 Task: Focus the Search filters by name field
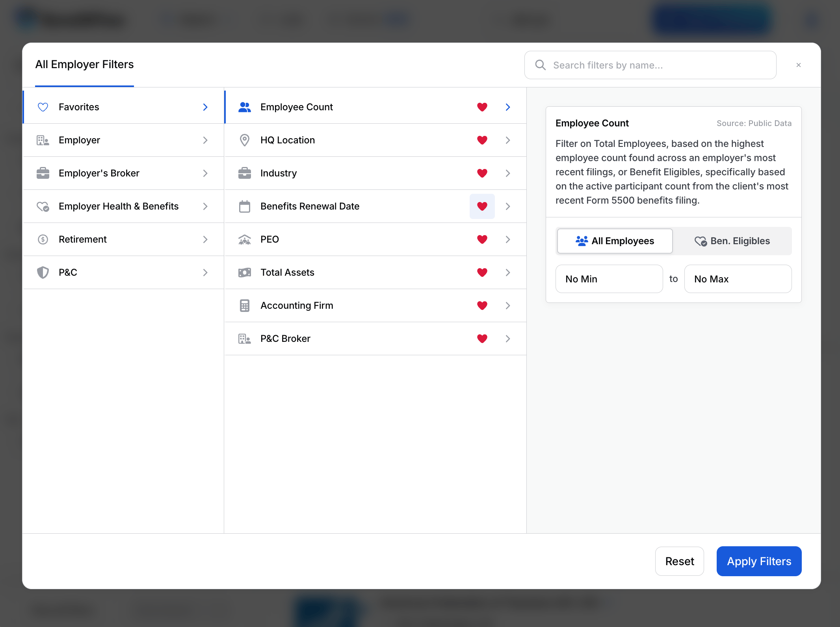click(650, 65)
